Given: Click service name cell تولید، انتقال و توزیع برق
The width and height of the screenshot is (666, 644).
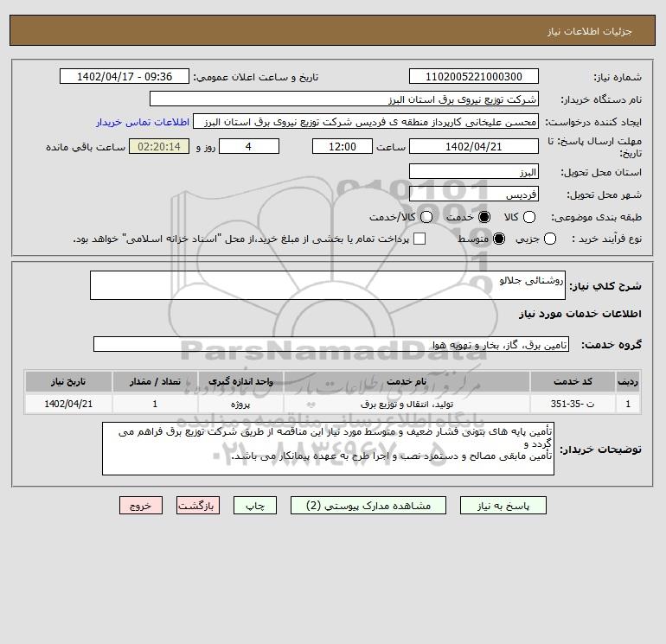Looking at the screenshot, I should coord(407,404).
